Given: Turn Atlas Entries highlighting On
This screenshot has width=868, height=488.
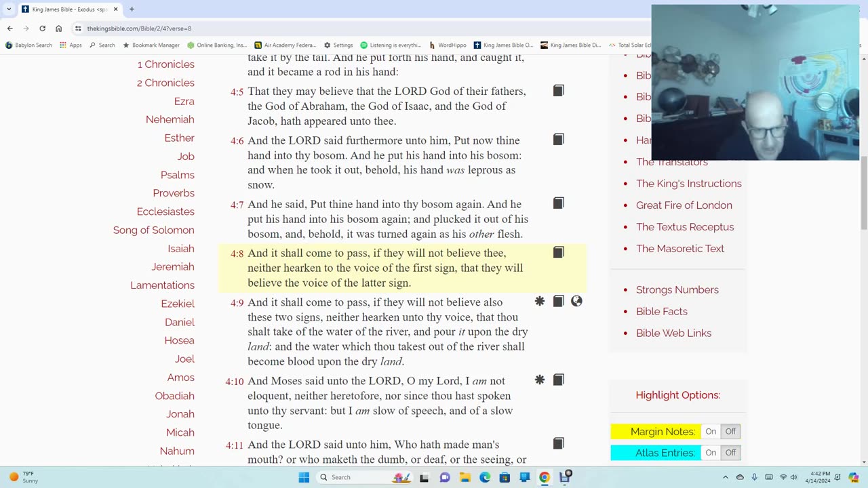Looking at the screenshot, I should coord(711,453).
